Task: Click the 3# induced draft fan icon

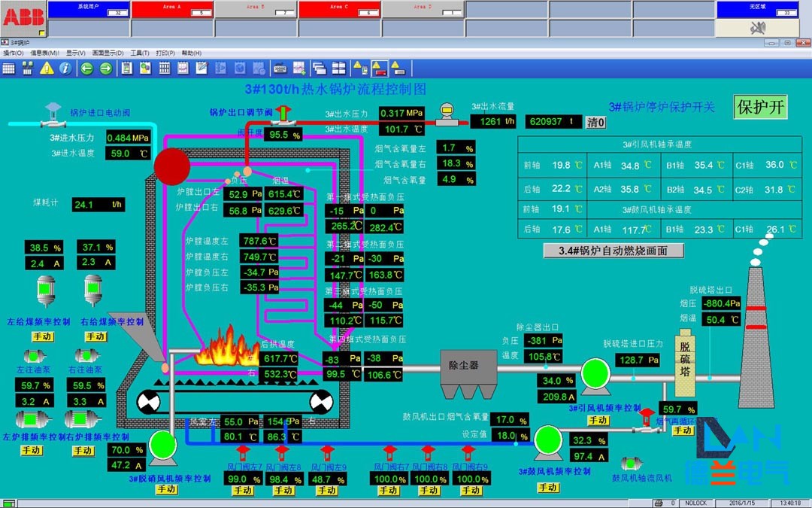Action: tap(595, 373)
